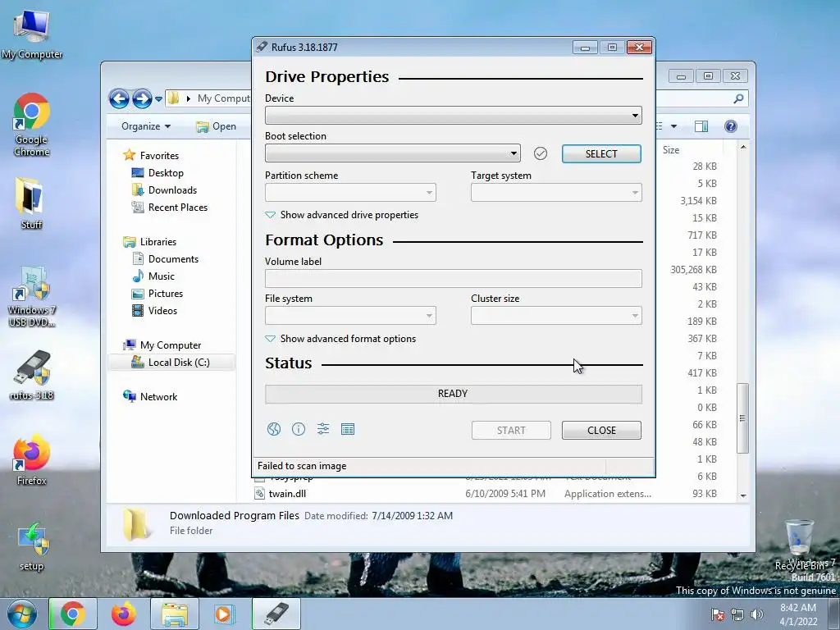840x630 pixels.
Task: Click the Stuff folder desktop icon
Action: (x=31, y=203)
